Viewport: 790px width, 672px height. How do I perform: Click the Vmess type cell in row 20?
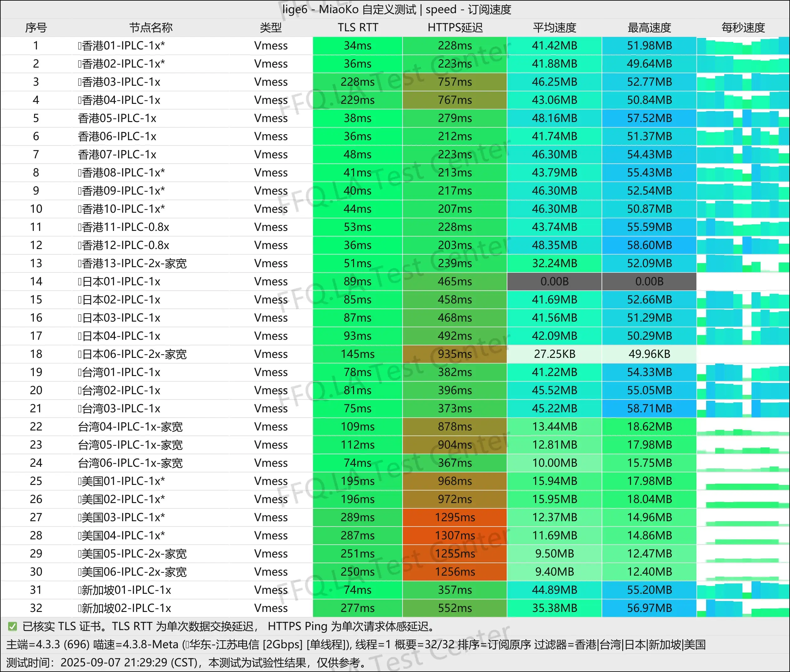[271, 390]
